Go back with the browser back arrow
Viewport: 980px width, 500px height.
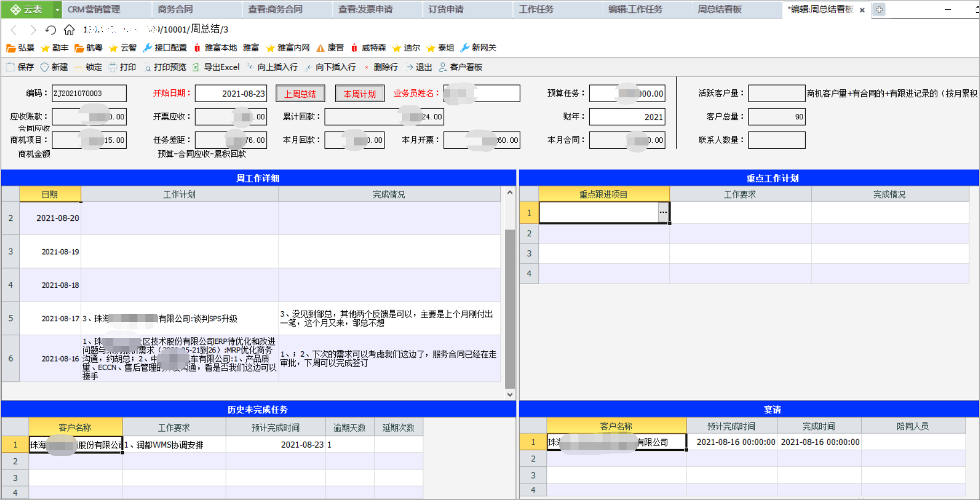point(14,29)
